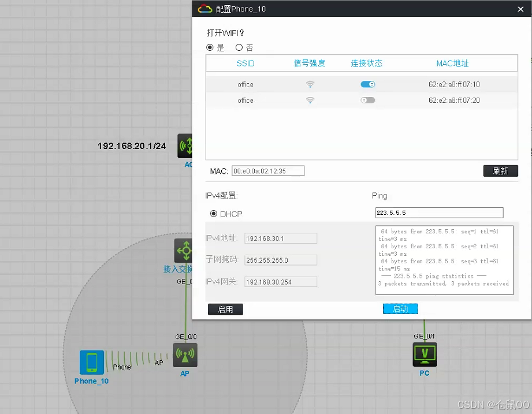The height and width of the screenshot is (414, 532).
Task: Click the 启用 enable button
Action: pos(225,309)
